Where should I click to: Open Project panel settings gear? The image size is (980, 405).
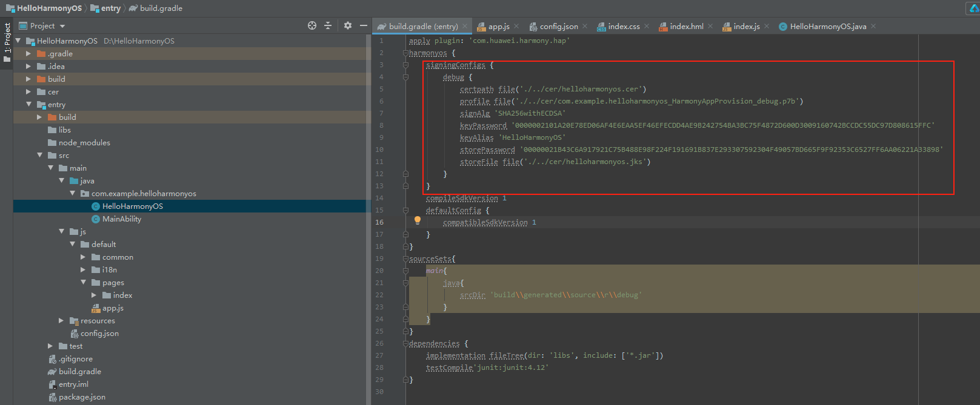[x=348, y=25]
